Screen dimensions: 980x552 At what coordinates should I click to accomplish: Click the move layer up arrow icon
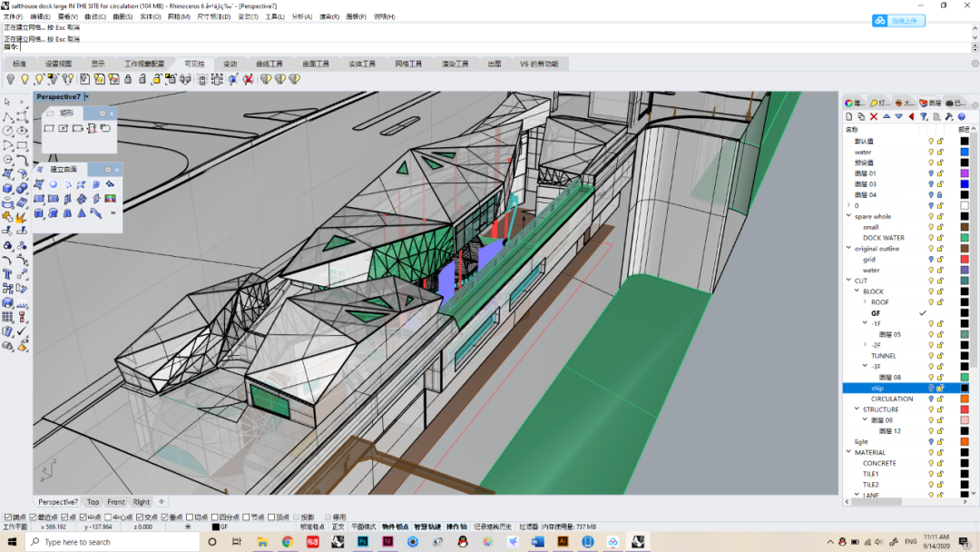click(x=887, y=116)
